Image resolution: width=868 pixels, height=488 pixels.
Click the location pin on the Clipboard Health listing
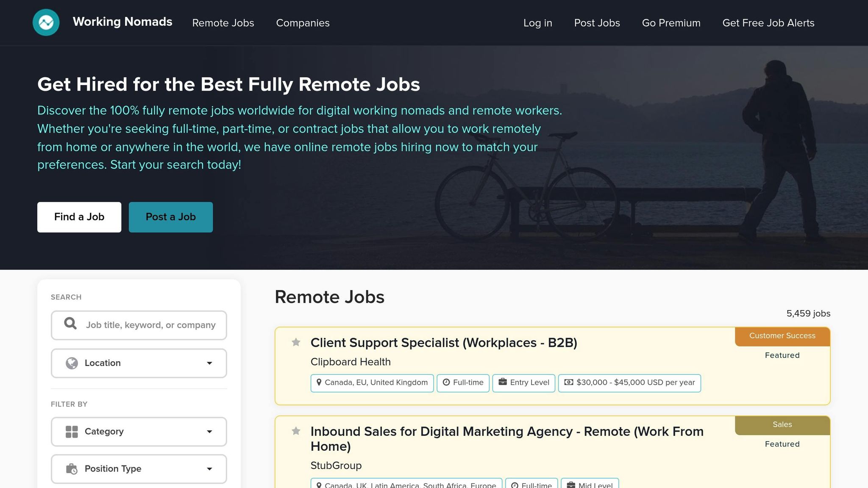point(319,383)
